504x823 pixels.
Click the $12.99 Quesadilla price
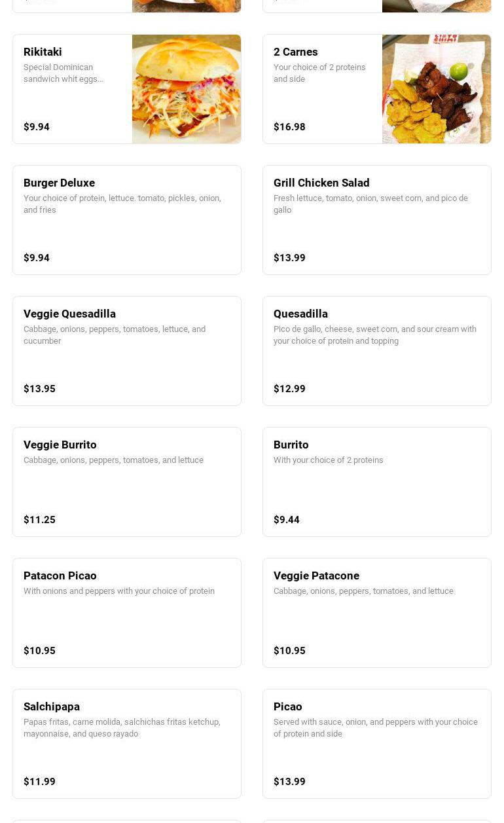tap(289, 389)
